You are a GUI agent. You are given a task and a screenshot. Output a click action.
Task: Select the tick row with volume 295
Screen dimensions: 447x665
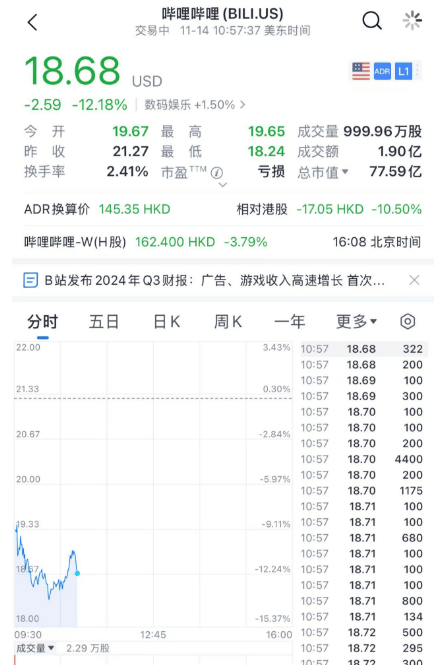tap(364, 648)
